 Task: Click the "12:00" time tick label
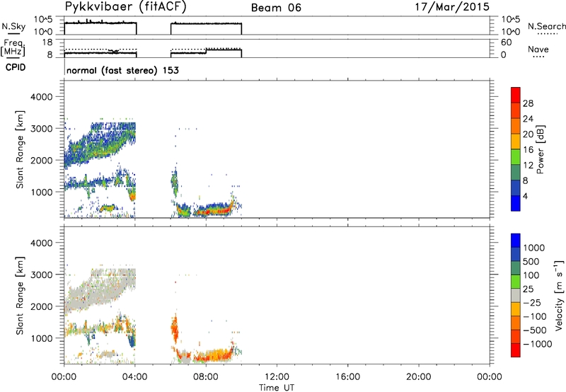277,377
